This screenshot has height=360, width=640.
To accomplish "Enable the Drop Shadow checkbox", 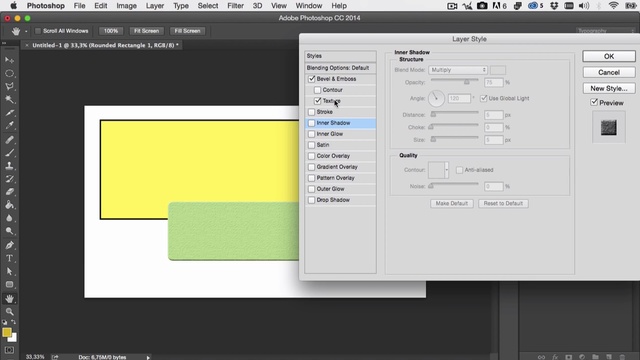I will (312, 200).
